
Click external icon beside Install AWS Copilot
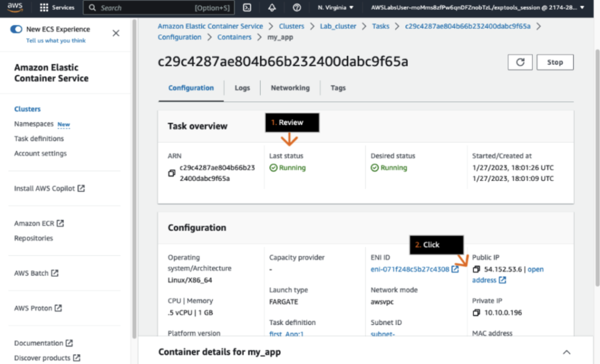tap(81, 188)
